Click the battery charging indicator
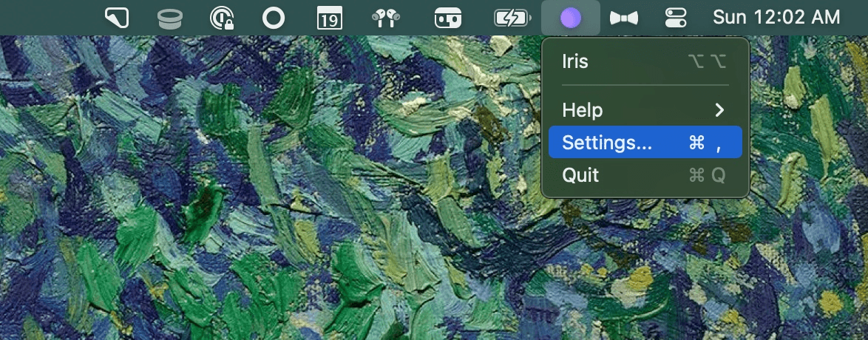The height and width of the screenshot is (340, 868). [x=512, y=18]
